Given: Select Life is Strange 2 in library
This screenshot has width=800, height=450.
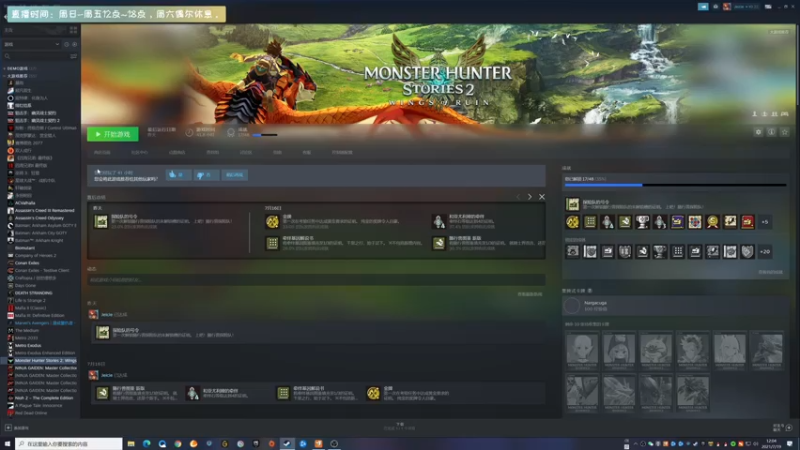Looking at the screenshot, I should click(x=30, y=301).
